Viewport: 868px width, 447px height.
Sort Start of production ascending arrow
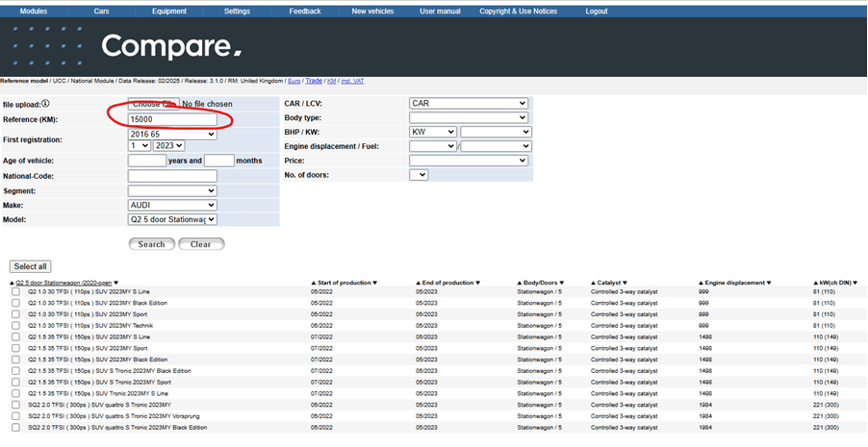tap(314, 283)
